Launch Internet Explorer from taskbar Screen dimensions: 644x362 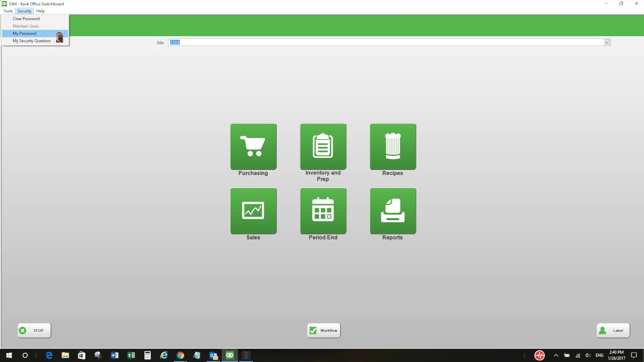click(x=164, y=355)
